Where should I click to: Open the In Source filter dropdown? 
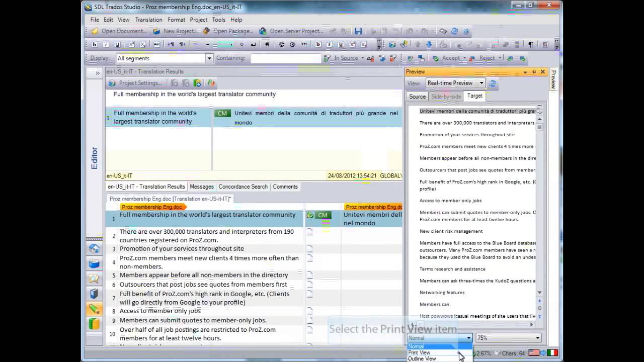[362, 58]
